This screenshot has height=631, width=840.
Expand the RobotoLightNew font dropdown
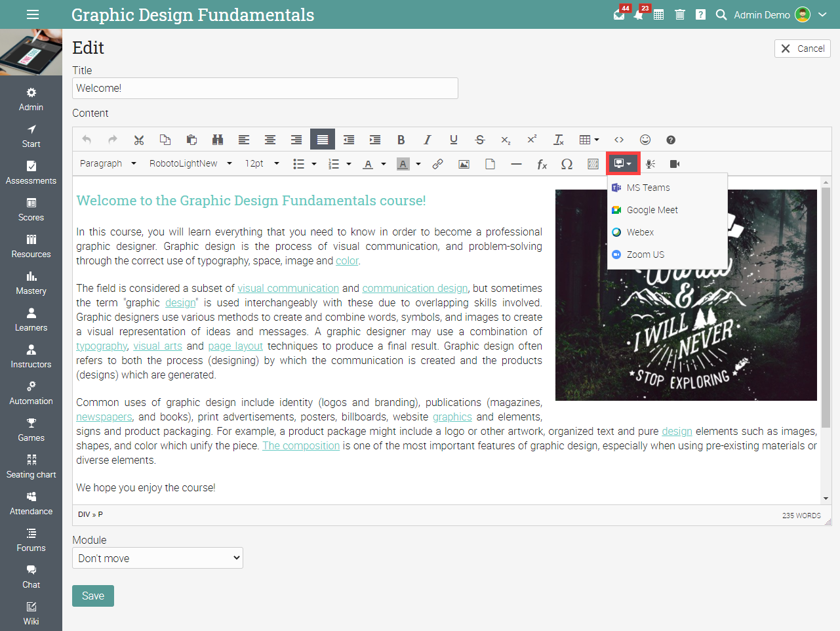click(x=190, y=163)
